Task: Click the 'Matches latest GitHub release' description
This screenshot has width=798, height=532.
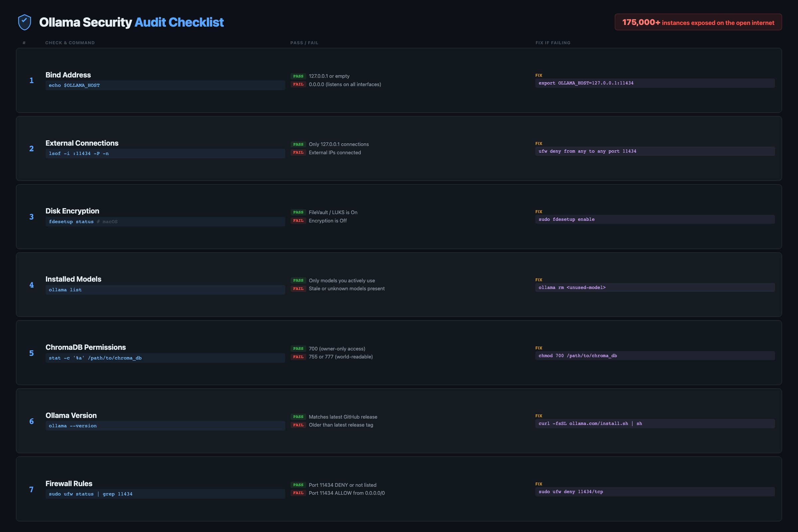Action: (343, 417)
